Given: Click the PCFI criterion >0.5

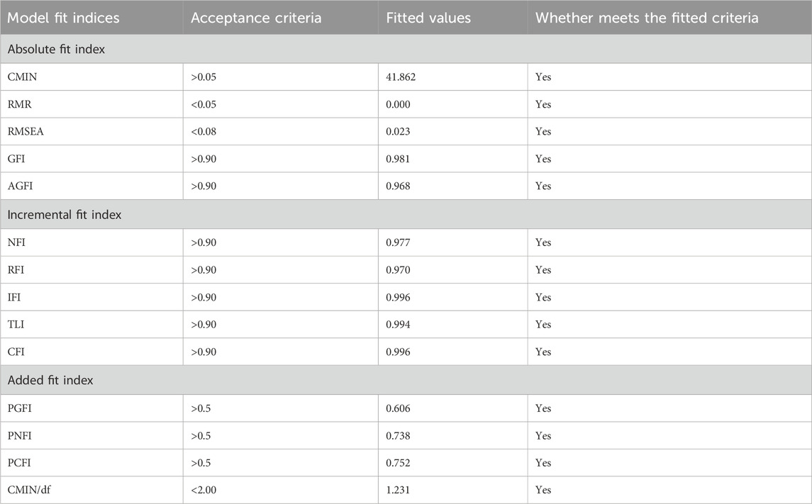Looking at the screenshot, I should tap(201, 463).
